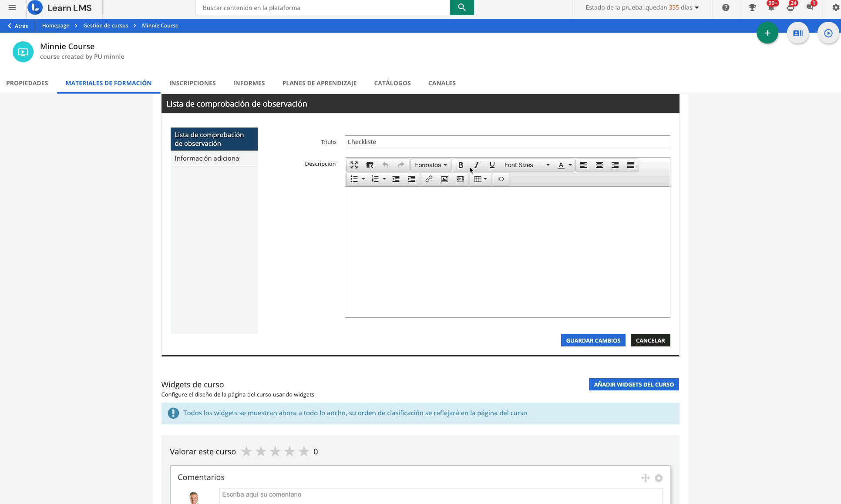Toggle bold formatting
The height and width of the screenshot is (504, 841).
pos(461,165)
